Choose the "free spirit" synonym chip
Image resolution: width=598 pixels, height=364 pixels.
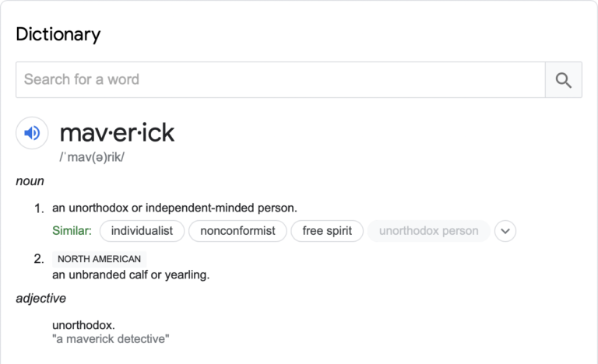pos(327,231)
